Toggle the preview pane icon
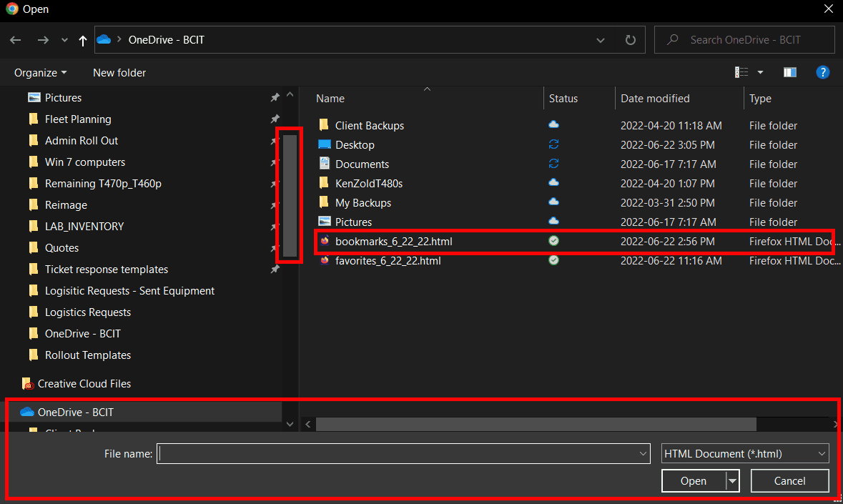 pos(789,72)
